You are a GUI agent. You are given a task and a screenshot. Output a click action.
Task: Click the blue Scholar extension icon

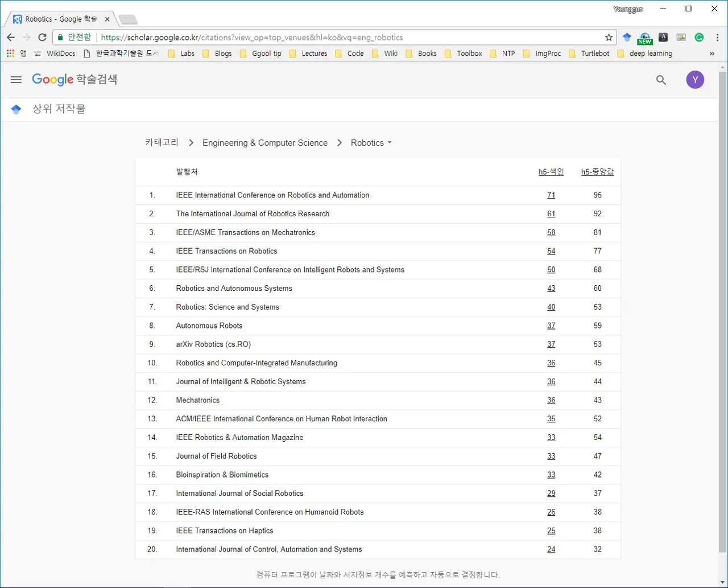pyautogui.click(x=627, y=38)
